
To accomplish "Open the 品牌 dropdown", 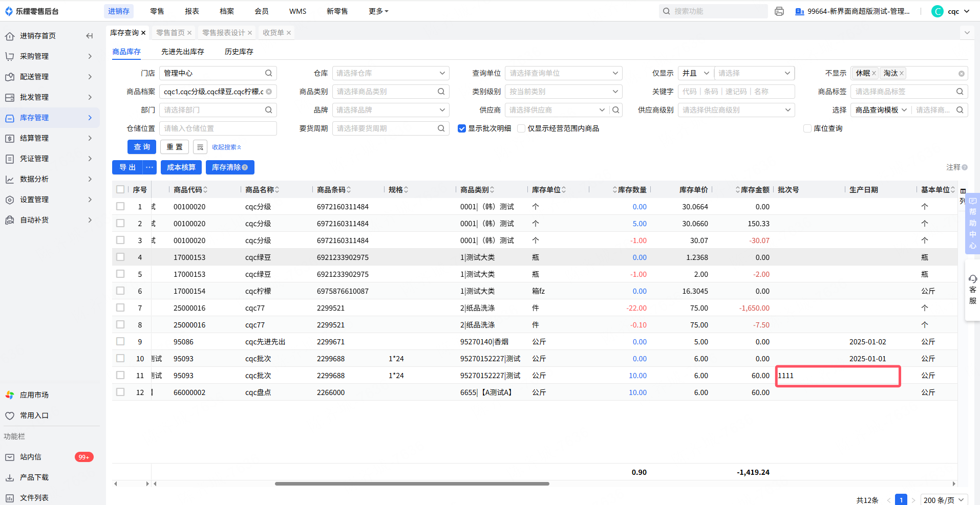I will click(391, 110).
